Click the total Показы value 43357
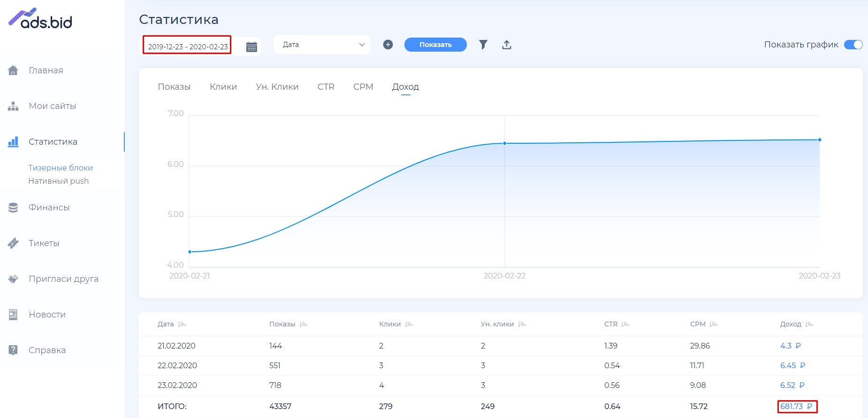The width and height of the screenshot is (868, 418). [x=281, y=406]
